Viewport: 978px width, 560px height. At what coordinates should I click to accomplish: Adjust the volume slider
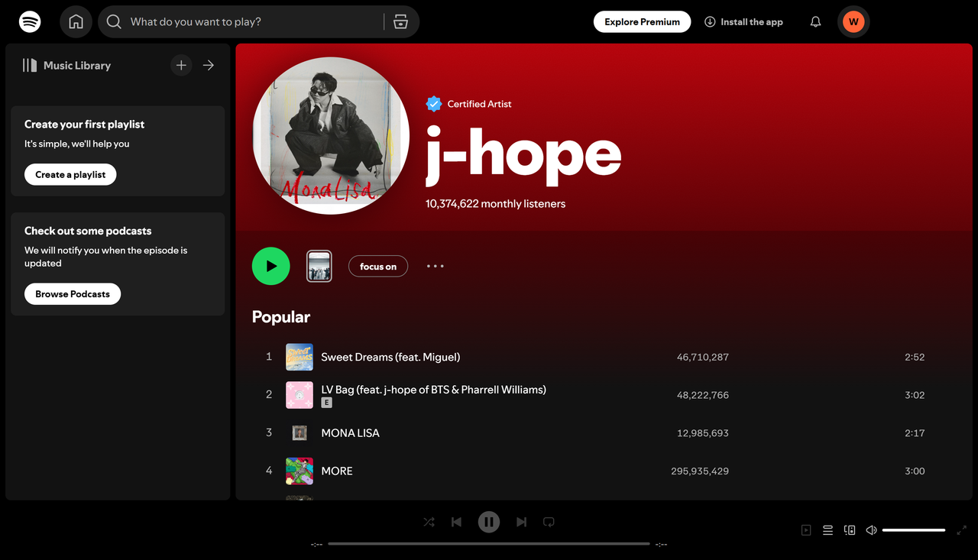[x=914, y=529]
